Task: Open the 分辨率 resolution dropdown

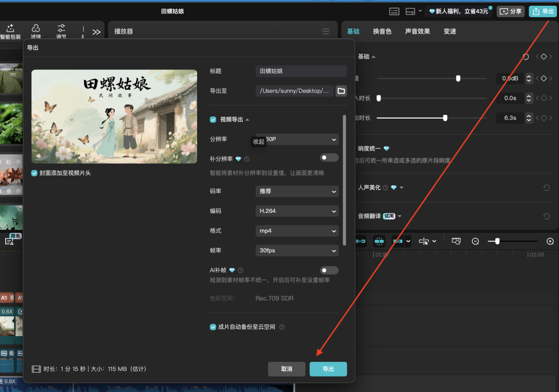Action: [x=297, y=139]
